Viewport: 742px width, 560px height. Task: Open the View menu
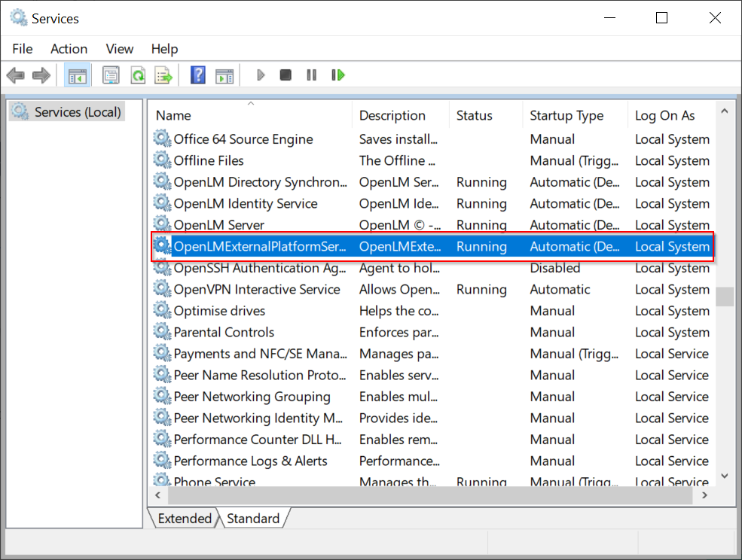click(119, 49)
